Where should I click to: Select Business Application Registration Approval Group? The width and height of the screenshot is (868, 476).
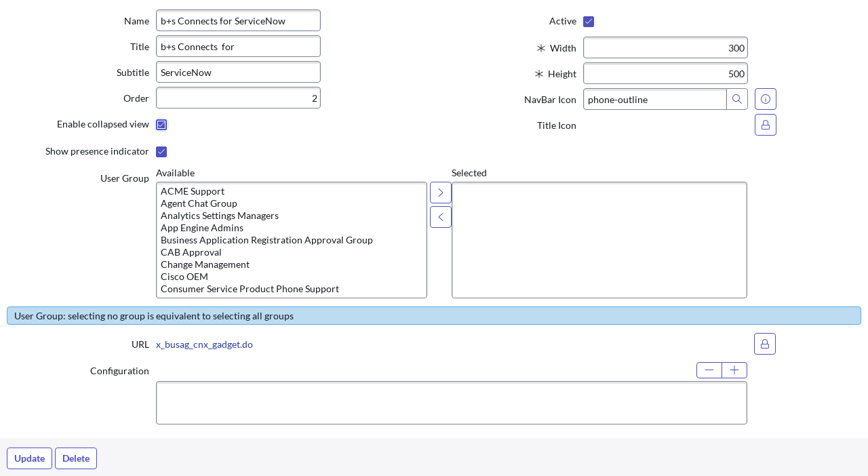292,240
